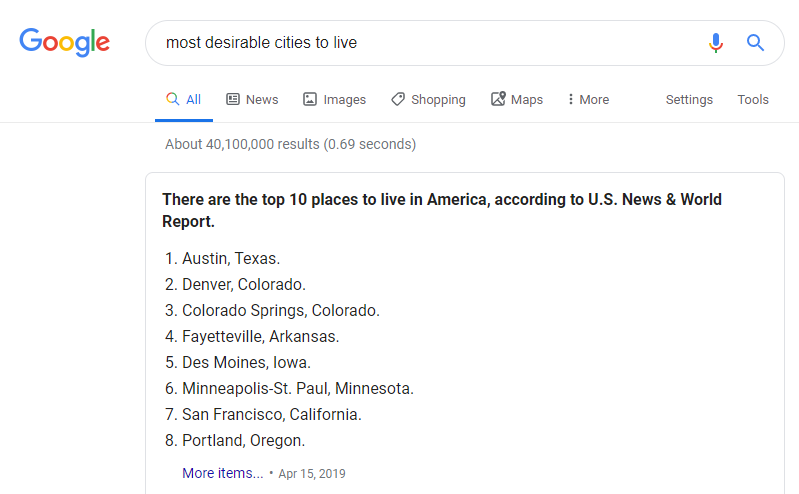The image size is (799, 494).
Task: Select the Maps pin icon
Action: (x=498, y=98)
